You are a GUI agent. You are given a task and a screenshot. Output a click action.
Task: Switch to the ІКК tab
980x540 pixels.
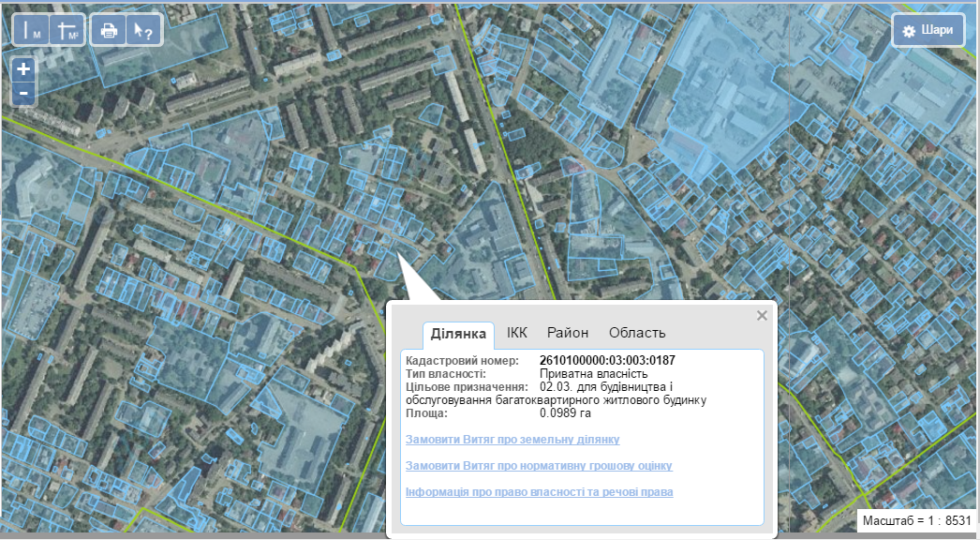coord(517,332)
